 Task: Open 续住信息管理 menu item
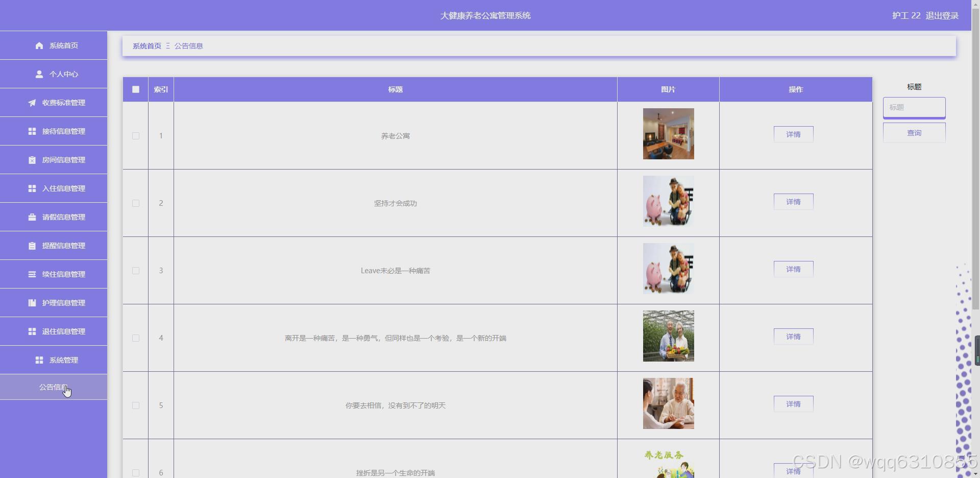click(x=54, y=274)
